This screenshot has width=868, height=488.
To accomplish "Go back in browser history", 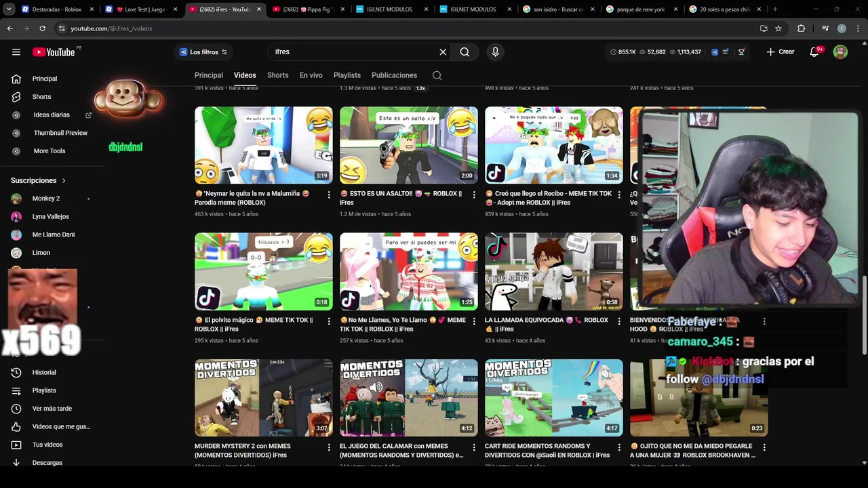I will pos(9,28).
